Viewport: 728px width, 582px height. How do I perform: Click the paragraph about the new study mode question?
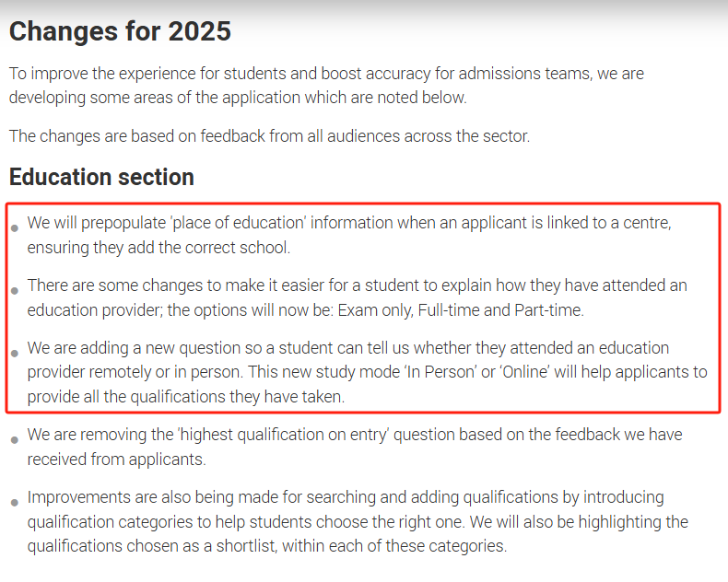(365, 372)
